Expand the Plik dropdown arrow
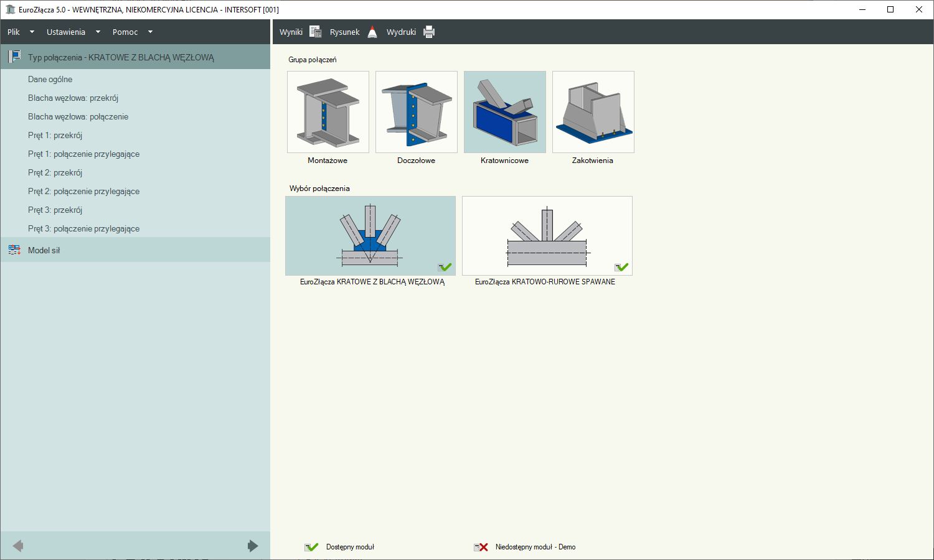The image size is (934, 560). tap(32, 32)
